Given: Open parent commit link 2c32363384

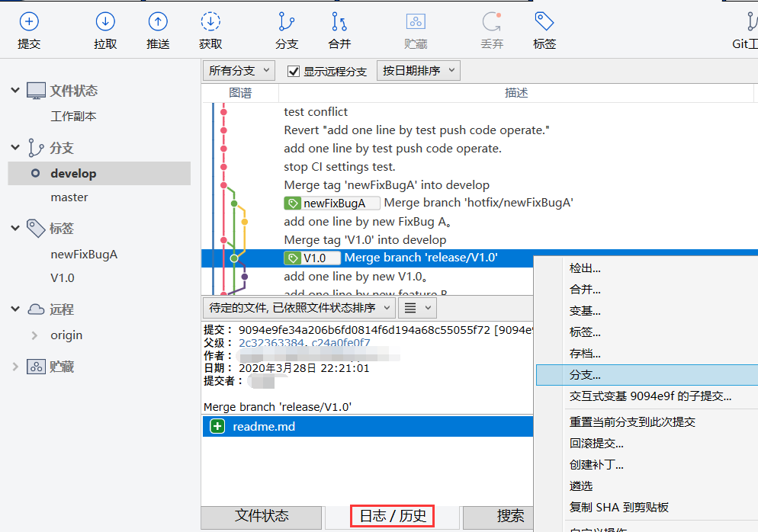Looking at the screenshot, I should pyautogui.click(x=271, y=343).
